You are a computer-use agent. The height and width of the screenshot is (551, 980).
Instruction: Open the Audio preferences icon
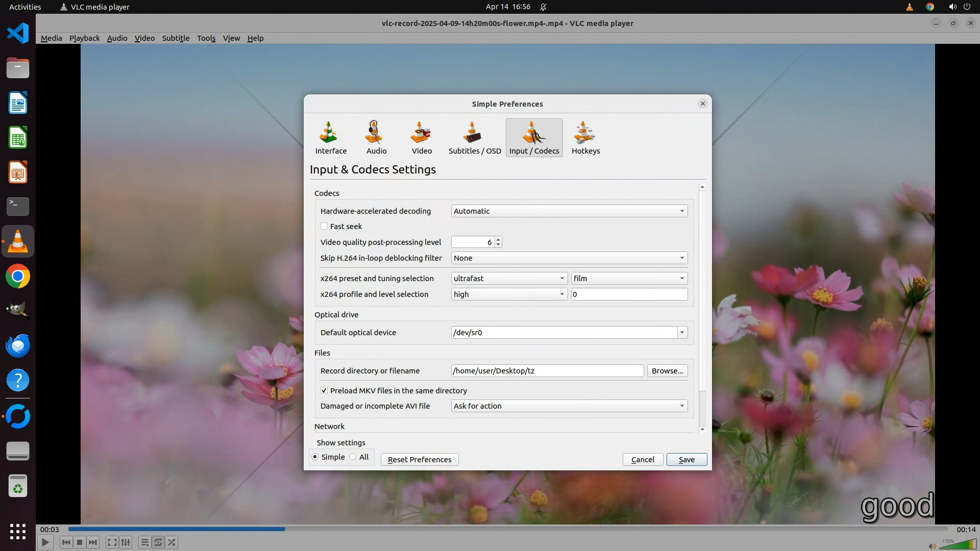click(376, 138)
